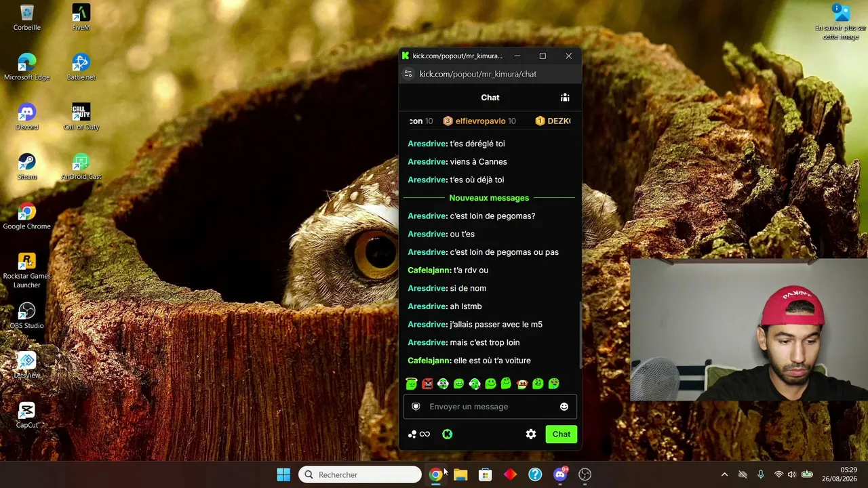Select the Google Chrome desktop shortcut

[27, 217]
